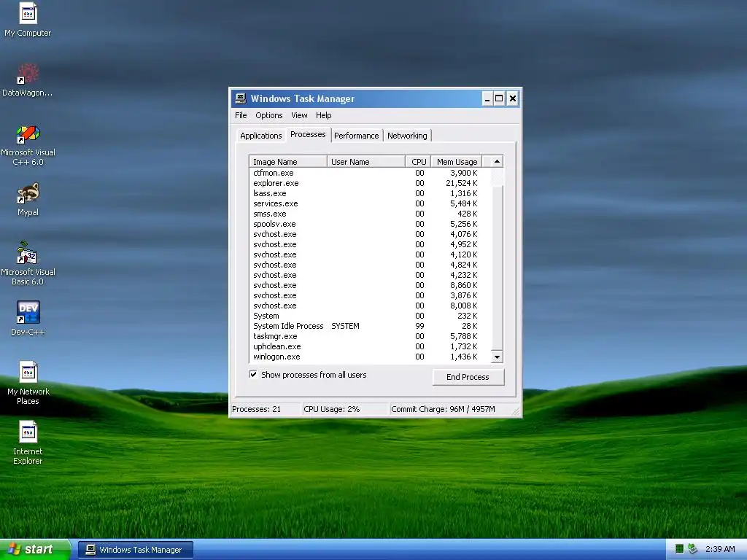The width and height of the screenshot is (747, 560).
Task: Click Processes: 21 in status bar
Action: pos(256,409)
